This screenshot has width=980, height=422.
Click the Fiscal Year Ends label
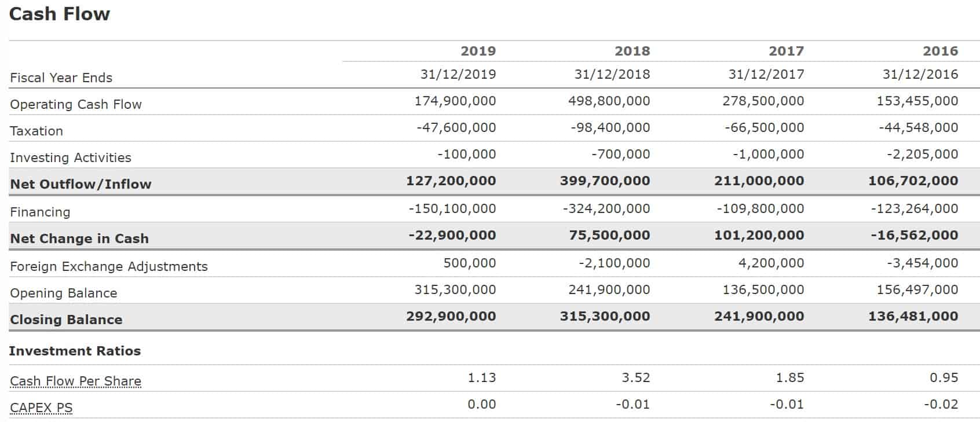coord(61,78)
